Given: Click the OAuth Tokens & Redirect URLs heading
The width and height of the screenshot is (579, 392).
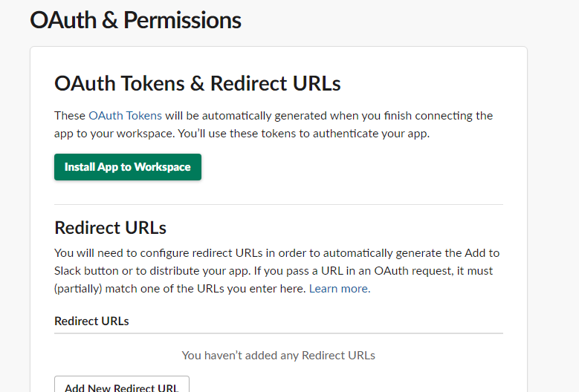Looking at the screenshot, I should coord(198,83).
